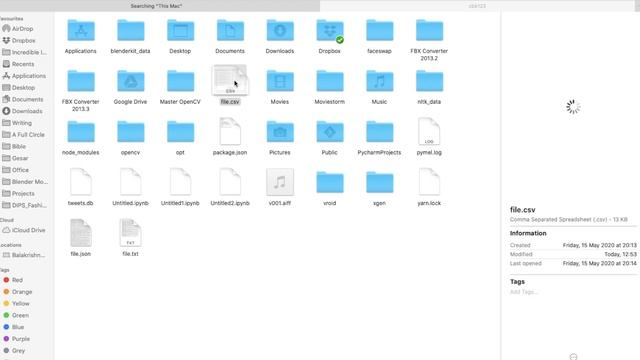Go to Applications in the sidebar

pyautogui.click(x=24, y=76)
